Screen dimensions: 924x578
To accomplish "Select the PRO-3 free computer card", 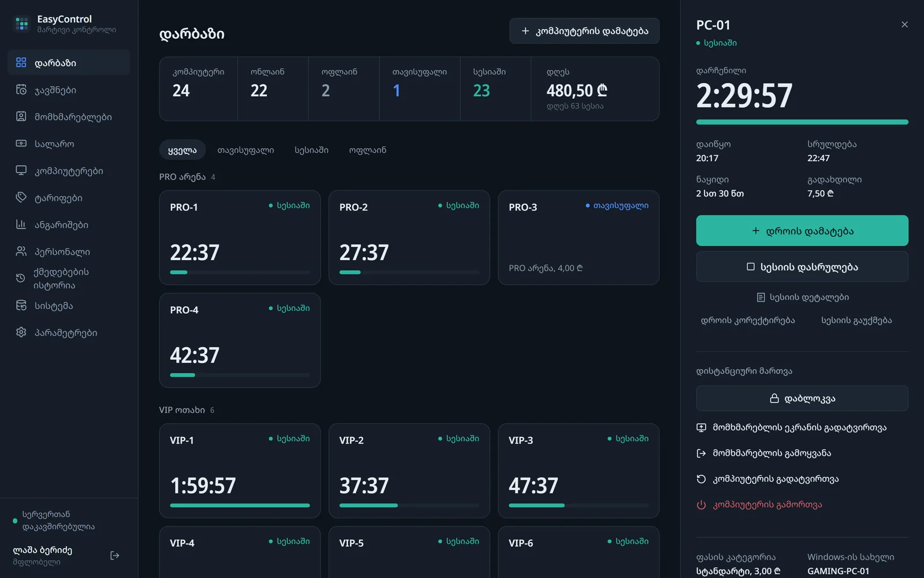I will (x=579, y=238).
